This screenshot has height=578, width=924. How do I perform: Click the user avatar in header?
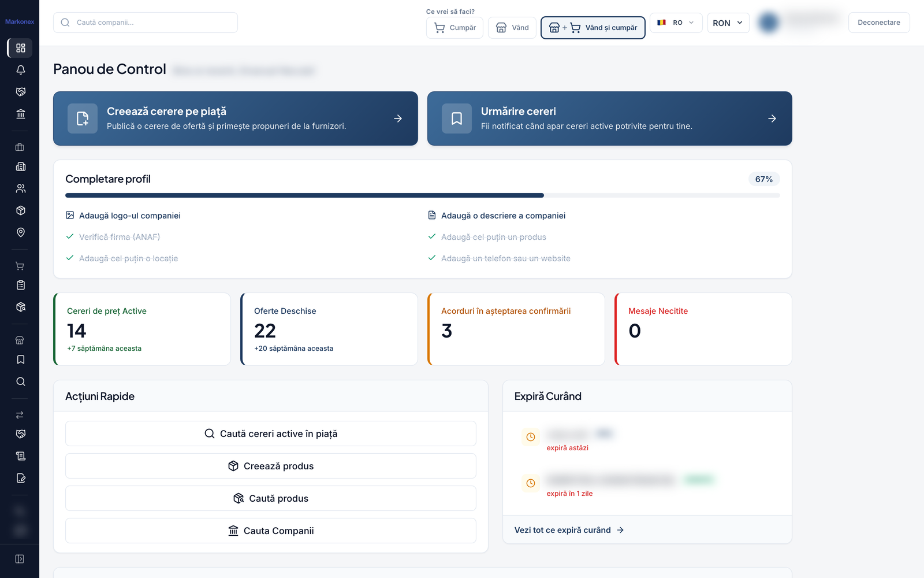point(769,23)
